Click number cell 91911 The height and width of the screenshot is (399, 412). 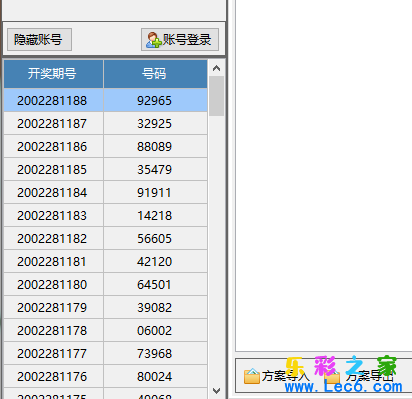click(x=155, y=192)
